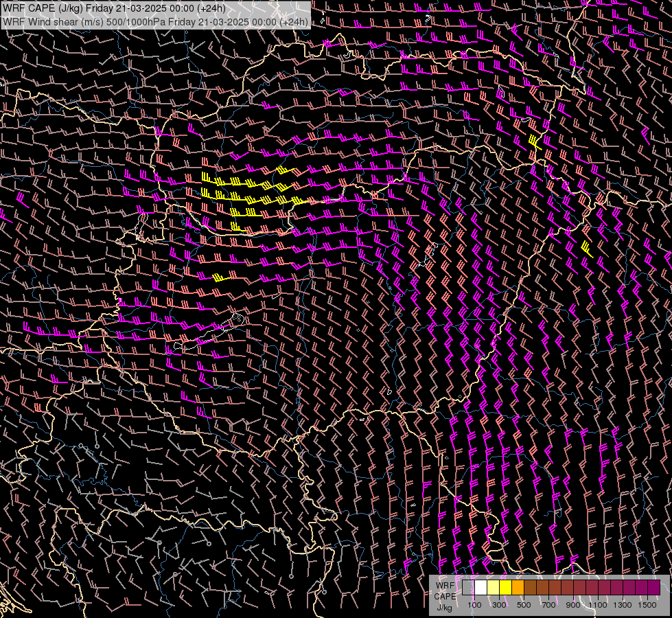Viewport: 672px width, 618px height.
Task: Click the legend value 500
Action: point(524,605)
